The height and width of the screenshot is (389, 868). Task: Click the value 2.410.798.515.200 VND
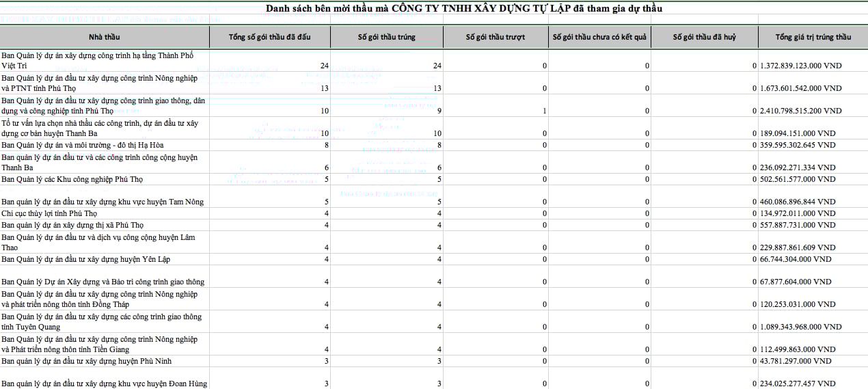[800, 111]
